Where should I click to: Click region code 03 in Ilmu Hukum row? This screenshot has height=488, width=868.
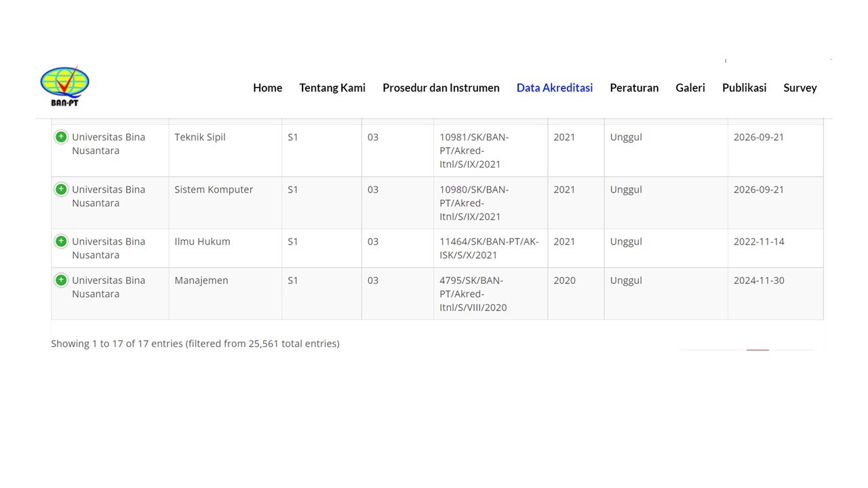tap(373, 241)
